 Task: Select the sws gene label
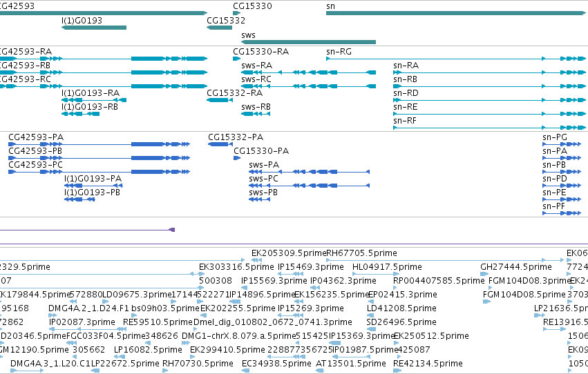pyautogui.click(x=248, y=35)
